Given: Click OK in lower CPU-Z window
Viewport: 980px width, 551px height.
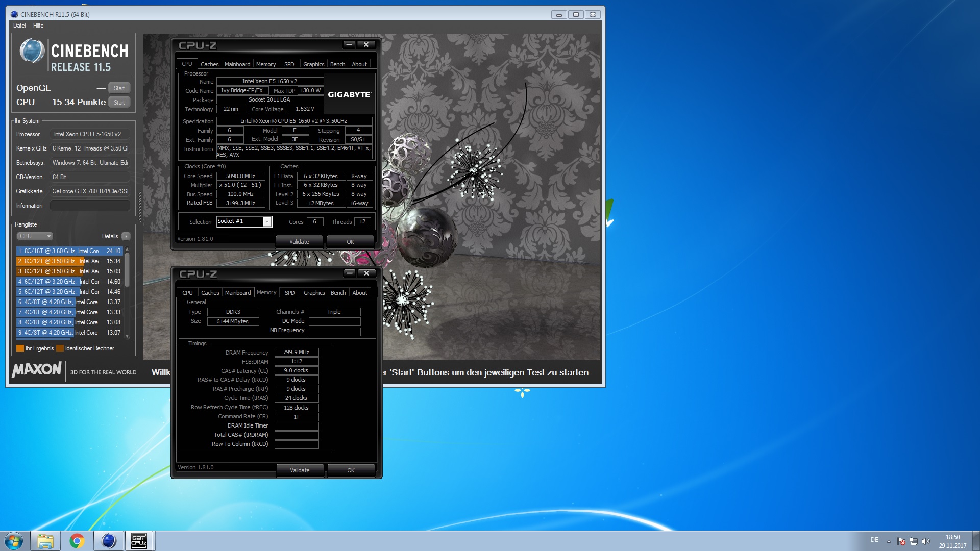Looking at the screenshot, I should (x=351, y=470).
